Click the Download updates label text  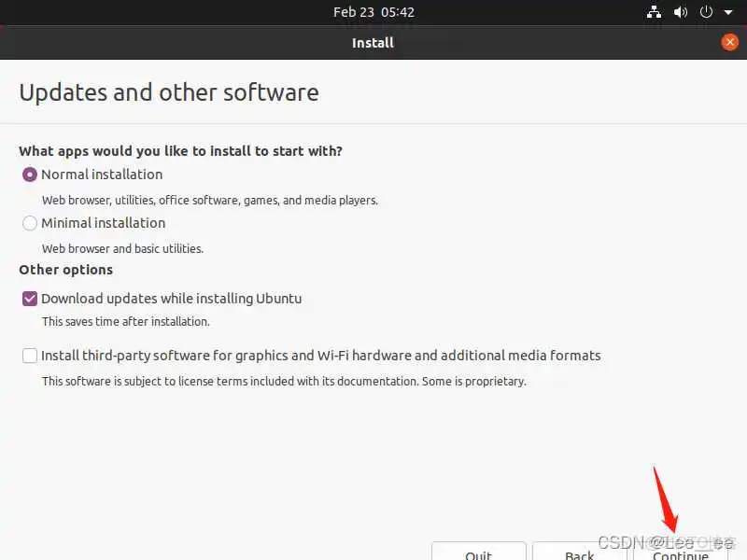(172, 298)
